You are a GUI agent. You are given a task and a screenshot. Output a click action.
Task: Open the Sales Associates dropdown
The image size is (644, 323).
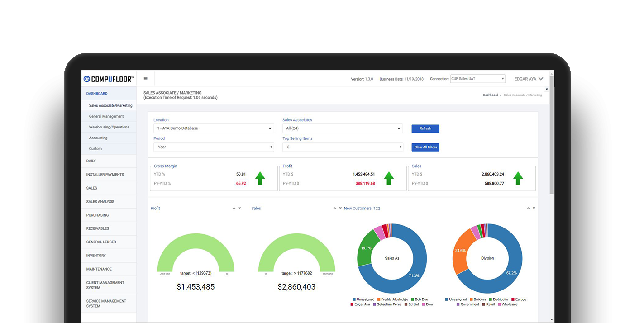pyautogui.click(x=343, y=128)
